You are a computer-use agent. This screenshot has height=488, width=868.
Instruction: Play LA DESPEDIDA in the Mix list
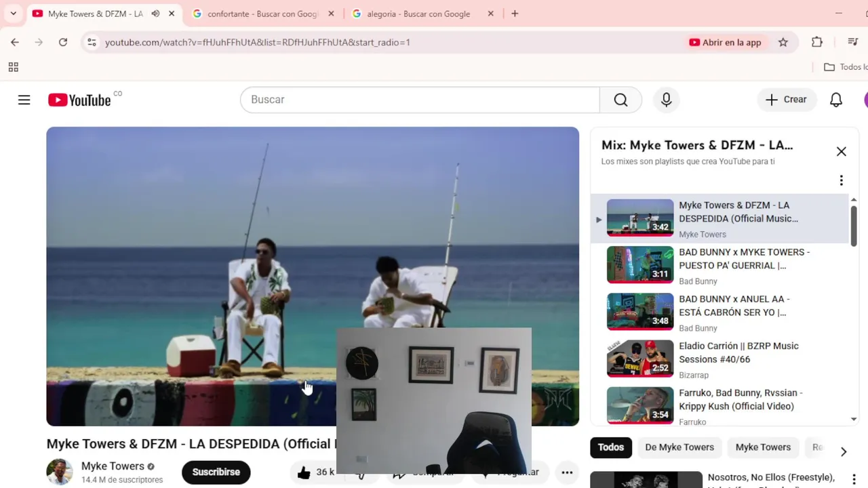(719, 219)
